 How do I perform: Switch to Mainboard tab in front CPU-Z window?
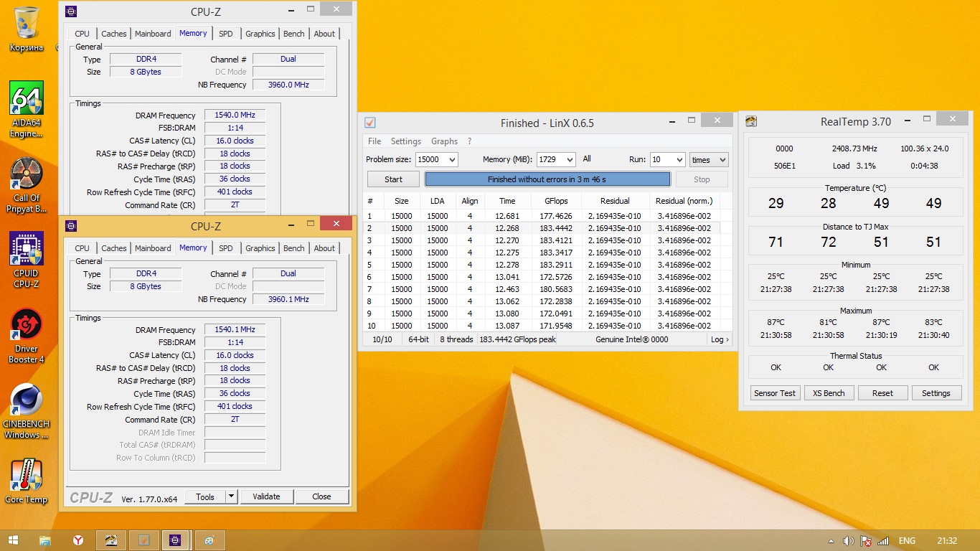[x=153, y=248]
